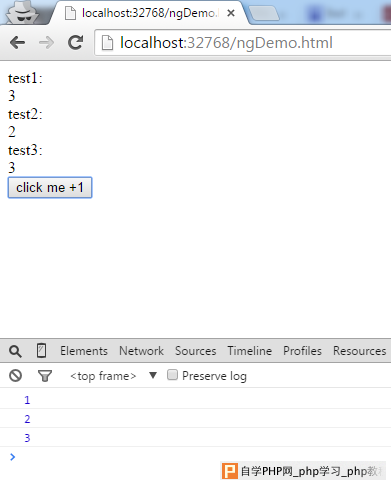Click the value 2 under test2
391x485 pixels.
point(12,132)
